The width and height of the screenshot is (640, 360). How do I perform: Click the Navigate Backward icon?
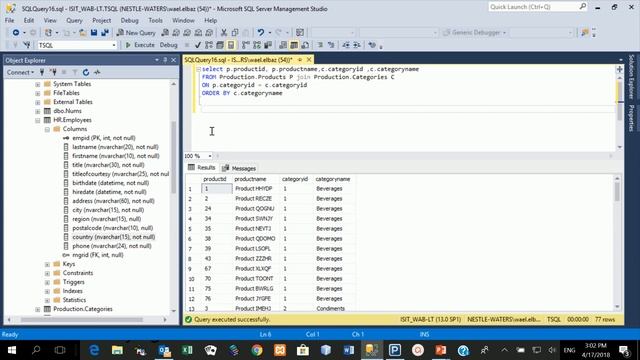[x=16, y=33]
